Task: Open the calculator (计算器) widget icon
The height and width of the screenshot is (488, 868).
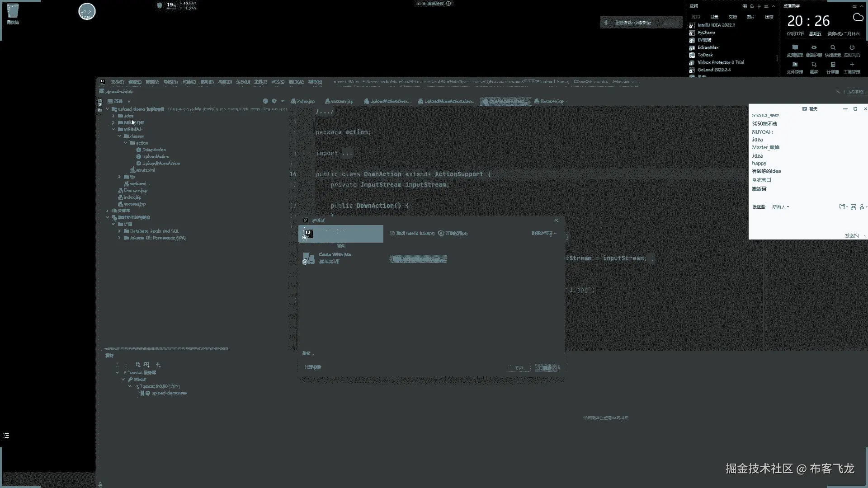Action: coord(833,65)
